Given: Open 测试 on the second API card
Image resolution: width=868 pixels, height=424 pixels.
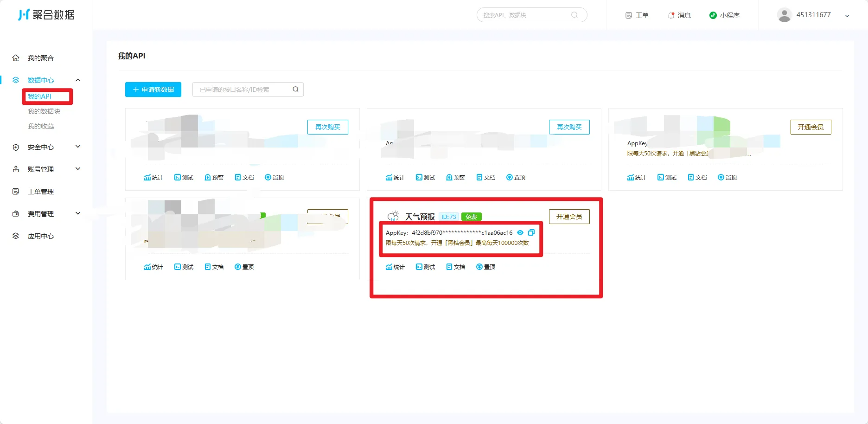Looking at the screenshot, I should (x=425, y=177).
